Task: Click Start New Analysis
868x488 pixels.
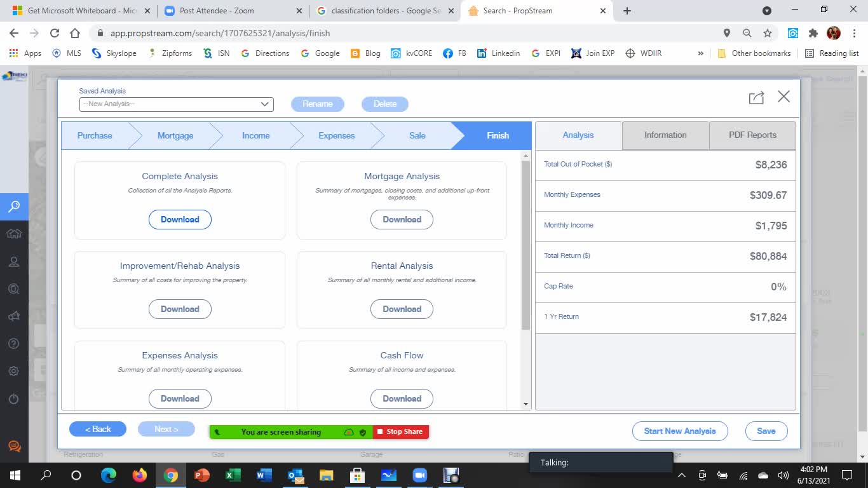Action: point(680,431)
